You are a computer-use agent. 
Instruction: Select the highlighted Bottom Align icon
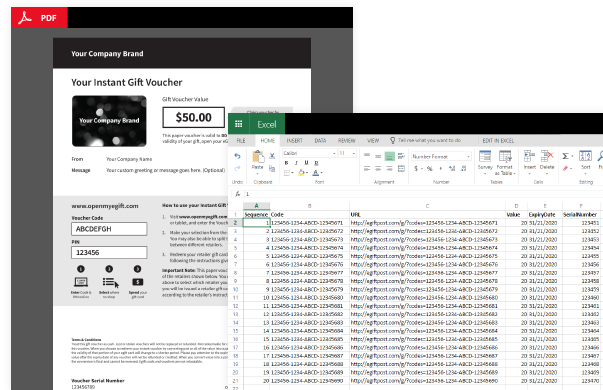tap(390, 156)
